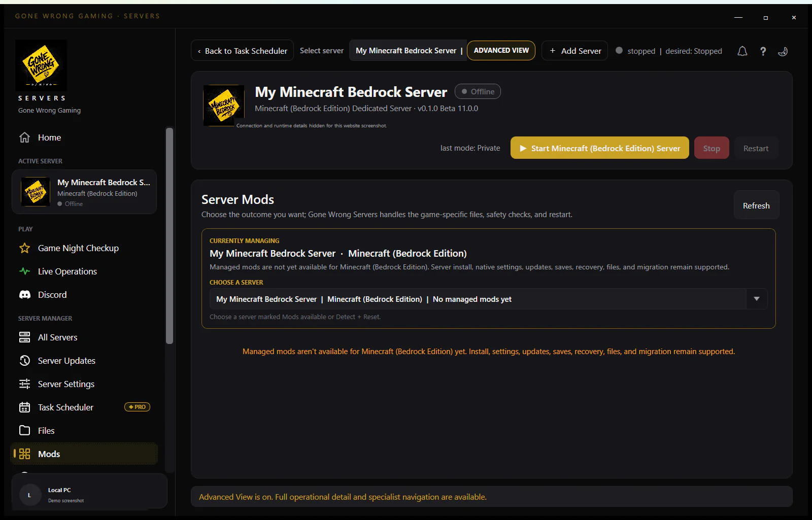812x520 pixels.
Task: Click the 'Advanced View is on' status message
Action: (x=343, y=497)
